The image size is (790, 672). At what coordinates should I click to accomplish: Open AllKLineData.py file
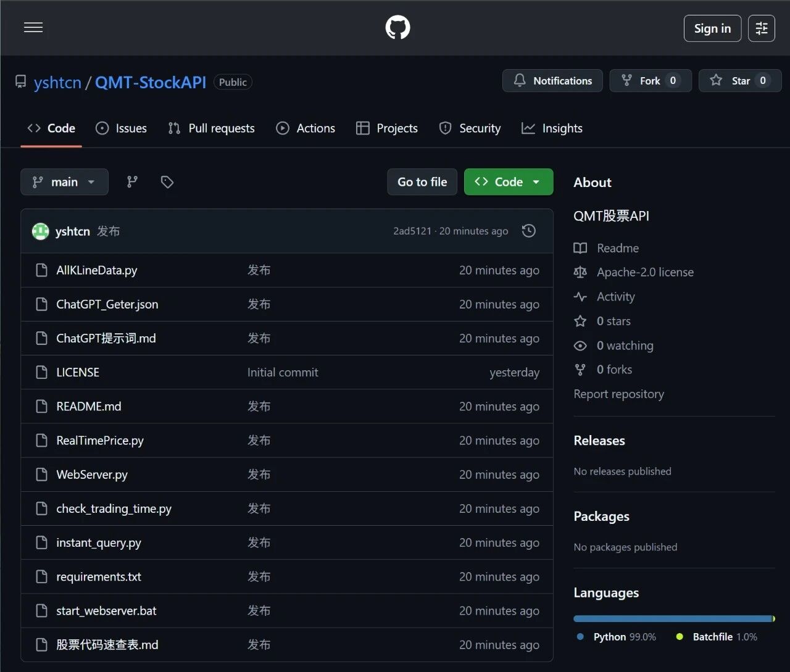point(97,270)
